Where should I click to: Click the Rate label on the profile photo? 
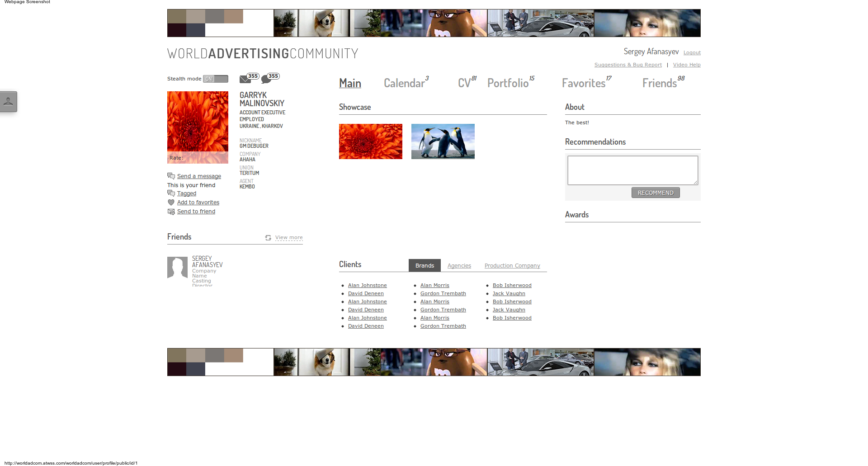click(176, 158)
